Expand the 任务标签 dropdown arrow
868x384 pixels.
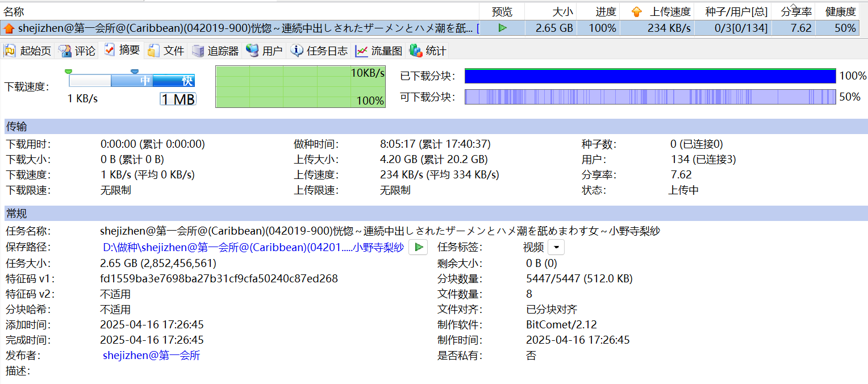tap(556, 247)
